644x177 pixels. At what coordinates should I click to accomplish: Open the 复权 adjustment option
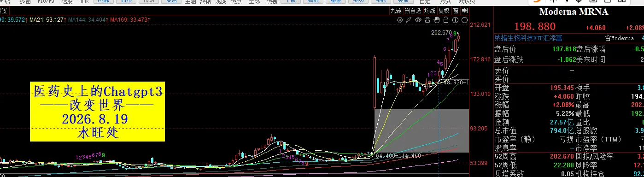[x=444, y=10]
